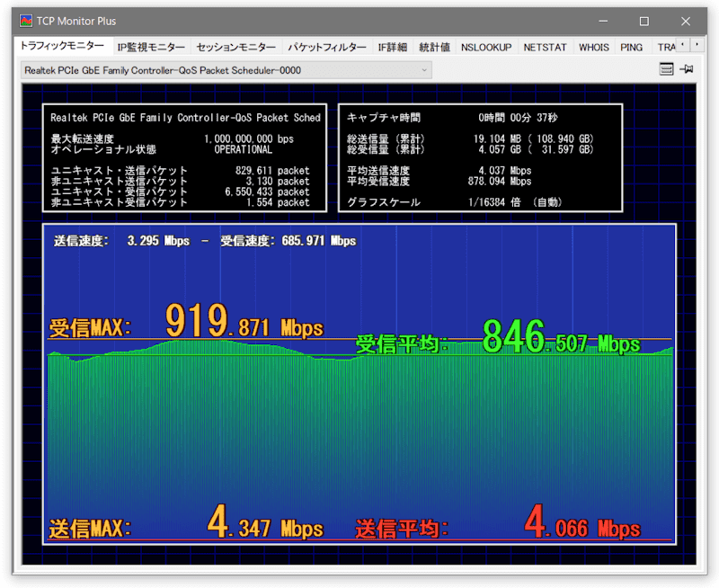Click the 総受信量 4.057 GB row

point(470,149)
